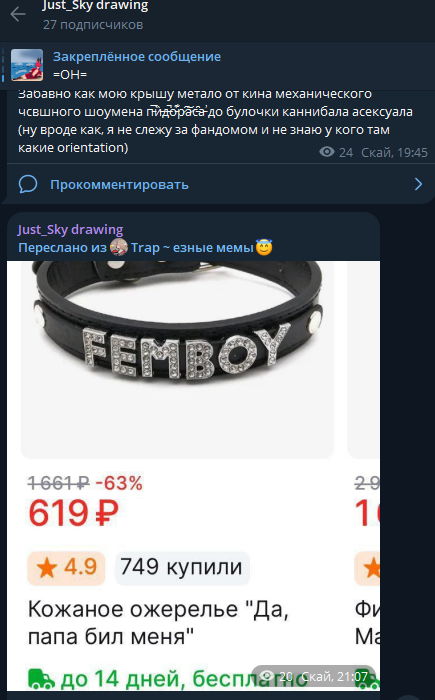Screen dimensions: 435x700
Task: Open "Just_Sky drawing" author name in post
Action: pyautogui.click(x=70, y=229)
